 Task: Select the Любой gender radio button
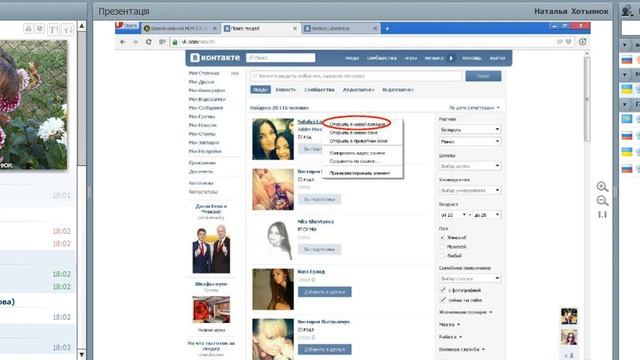(x=442, y=256)
